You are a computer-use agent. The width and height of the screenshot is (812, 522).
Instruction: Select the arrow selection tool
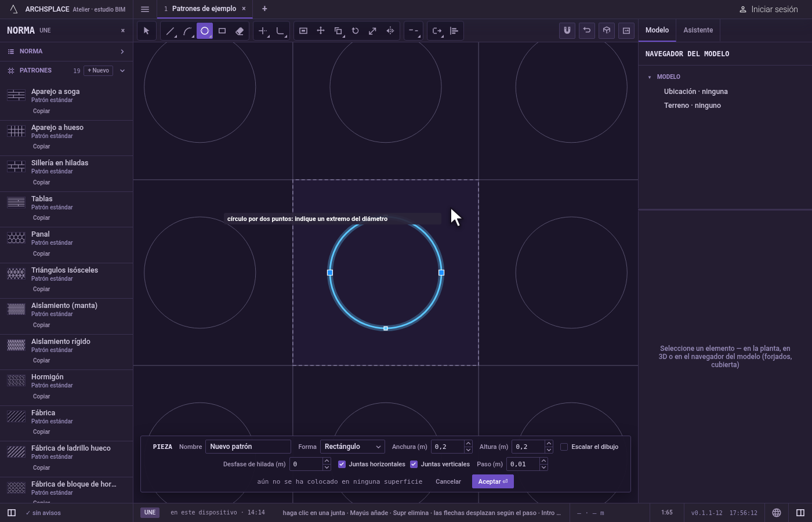[x=147, y=31]
